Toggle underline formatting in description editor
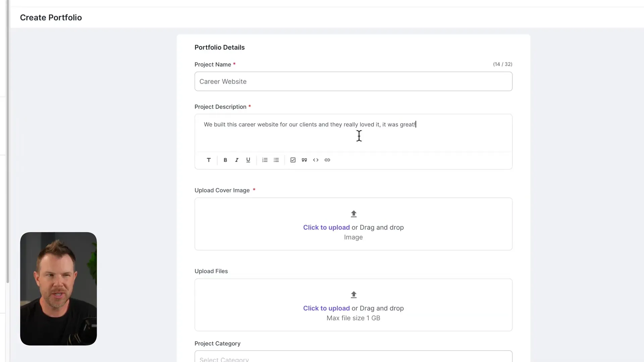Viewport: 644px width, 362px height. (248, 160)
